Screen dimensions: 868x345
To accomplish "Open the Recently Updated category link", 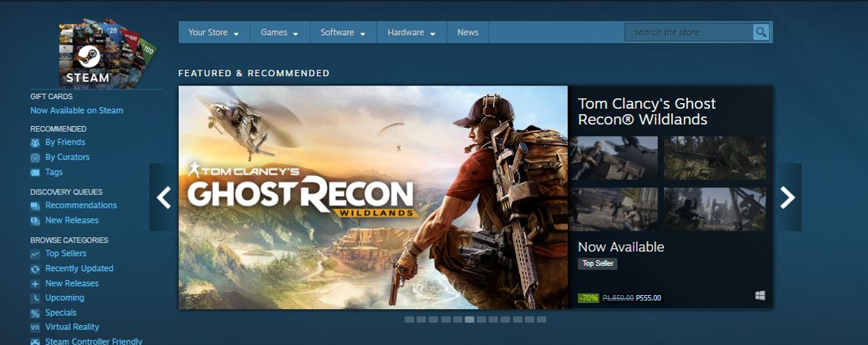I will [x=79, y=269].
